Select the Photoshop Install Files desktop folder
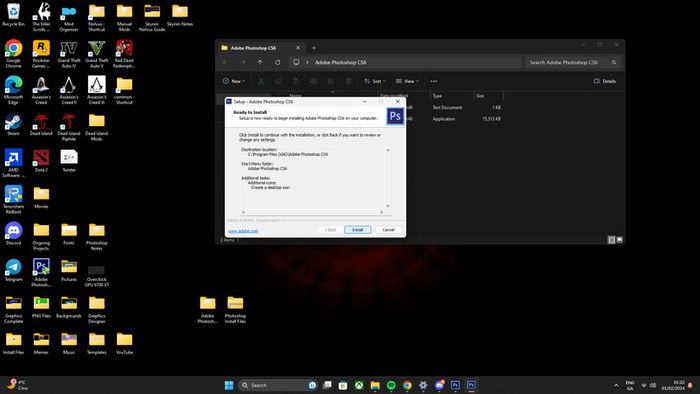 tap(235, 309)
